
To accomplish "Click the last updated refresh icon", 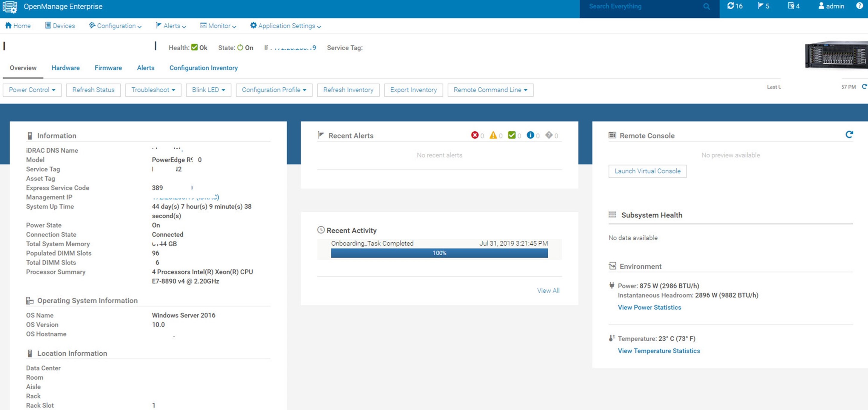I will [x=864, y=87].
